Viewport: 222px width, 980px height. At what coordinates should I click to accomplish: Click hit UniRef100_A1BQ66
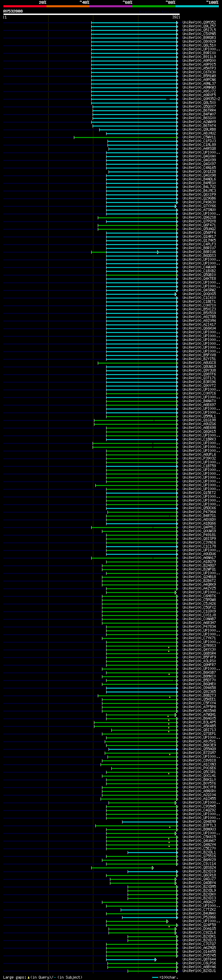(x=199, y=524)
